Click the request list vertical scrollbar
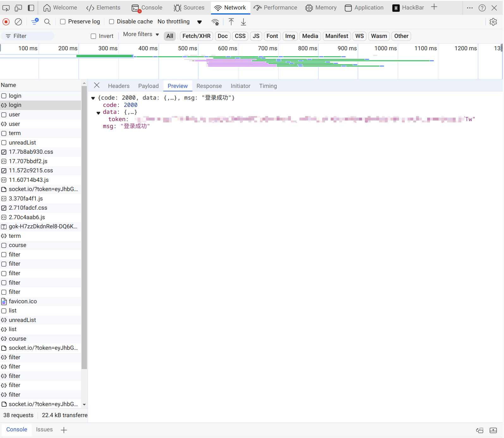 (x=84, y=228)
